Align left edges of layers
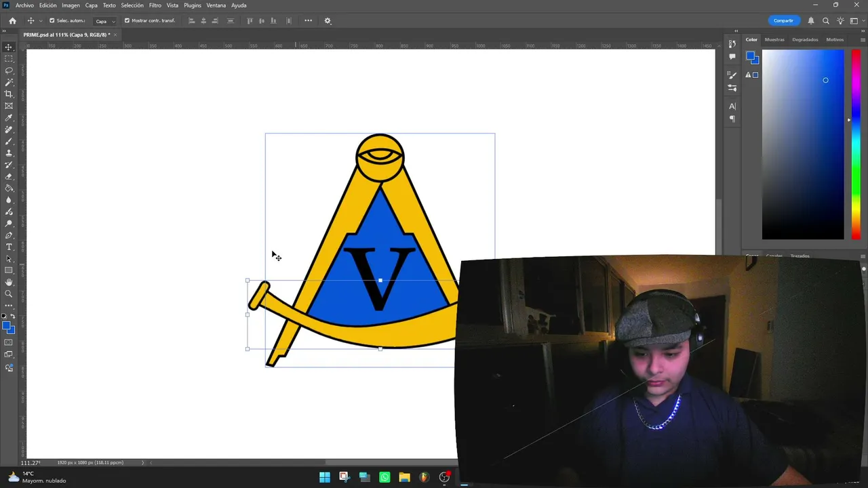Screen dimensions: 868x488 click(x=191, y=20)
